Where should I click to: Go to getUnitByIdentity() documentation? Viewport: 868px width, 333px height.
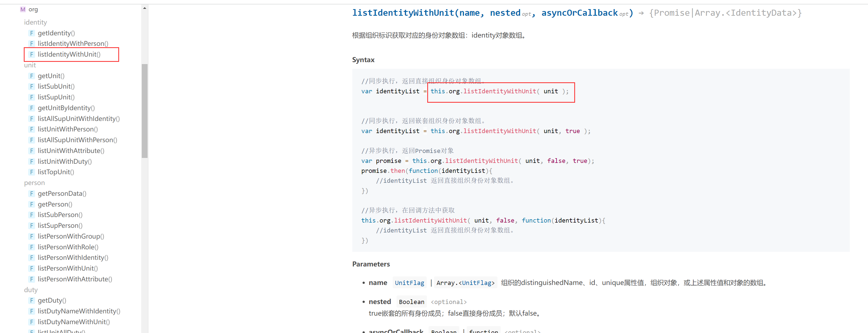(x=66, y=108)
